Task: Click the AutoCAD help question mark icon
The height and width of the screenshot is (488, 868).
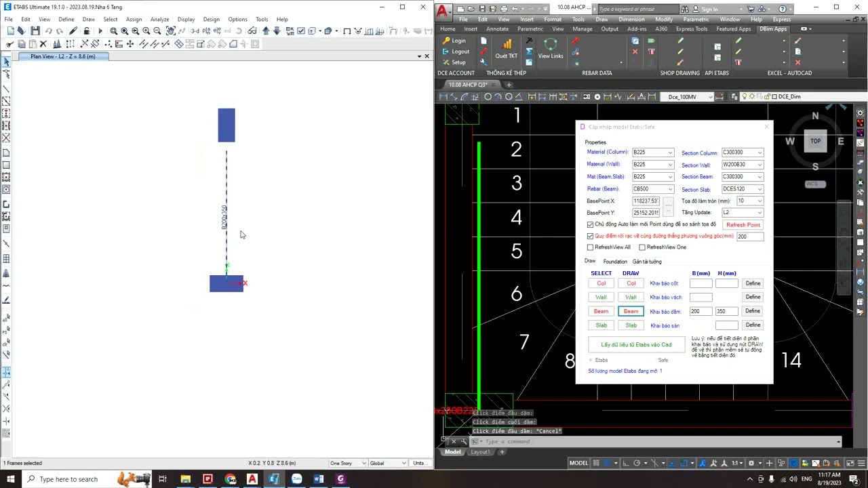Action: 783,9
